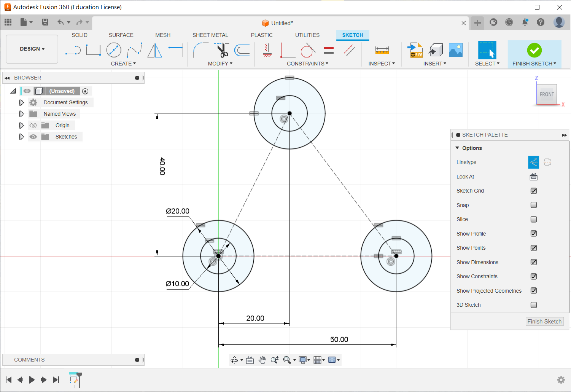Select the Trim scissors tool
This screenshot has width=571, height=392.
click(x=222, y=50)
